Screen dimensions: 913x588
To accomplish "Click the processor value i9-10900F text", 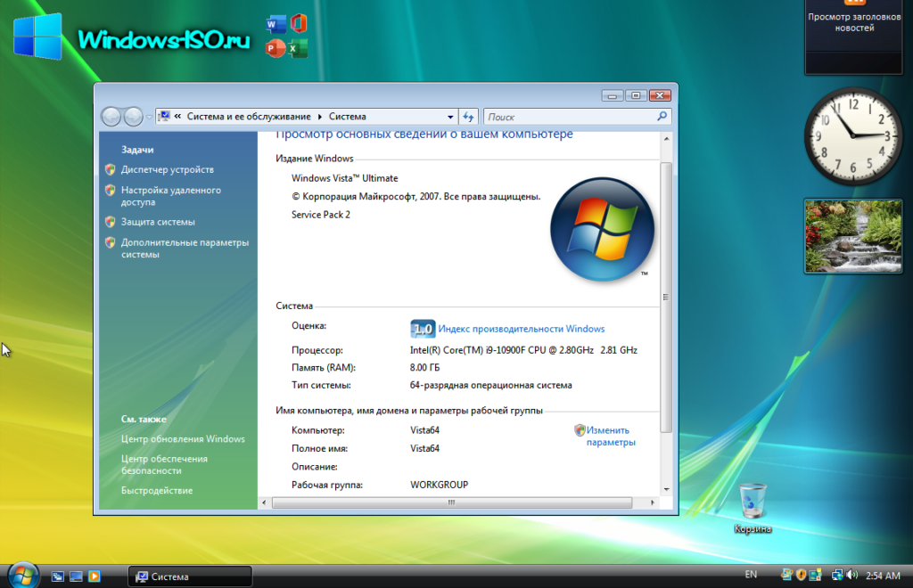I will pyautogui.click(x=523, y=350).
